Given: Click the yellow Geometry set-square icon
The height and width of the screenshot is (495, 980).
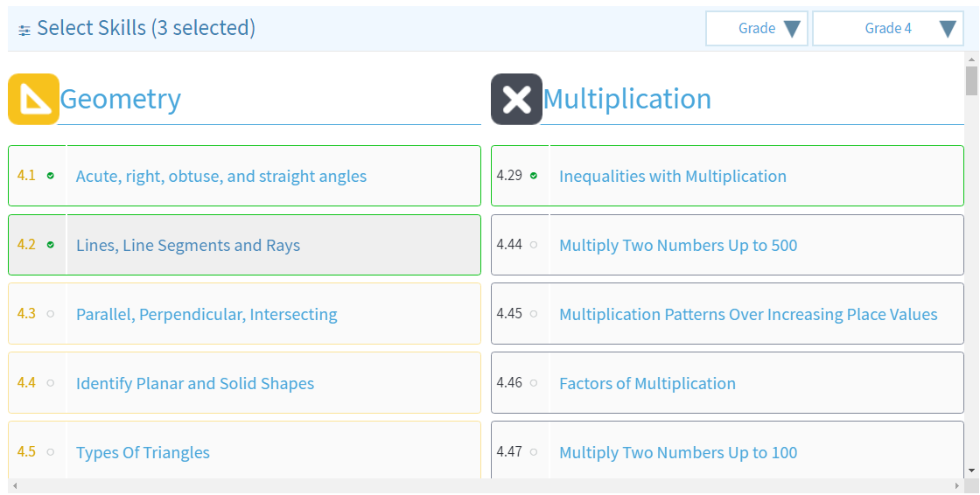Looking at the screenshot, I should pyautogui.click(x=33, y=99).
